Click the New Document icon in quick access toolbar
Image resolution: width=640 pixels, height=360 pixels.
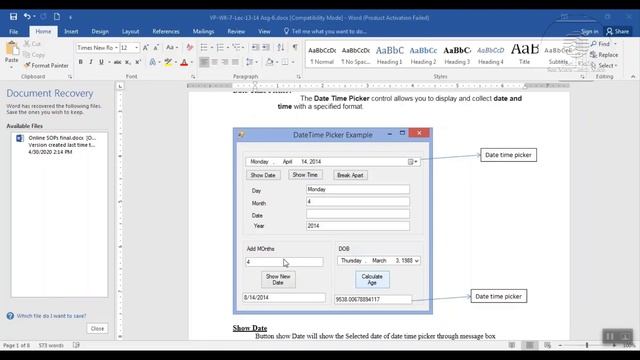(57, 17)
